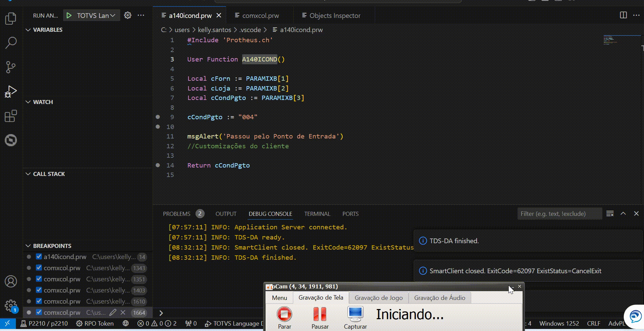This screenshot has width=644, height=331.
Task: Click the kelly.santos breadcrumb segment
Action: pos(214,30)
